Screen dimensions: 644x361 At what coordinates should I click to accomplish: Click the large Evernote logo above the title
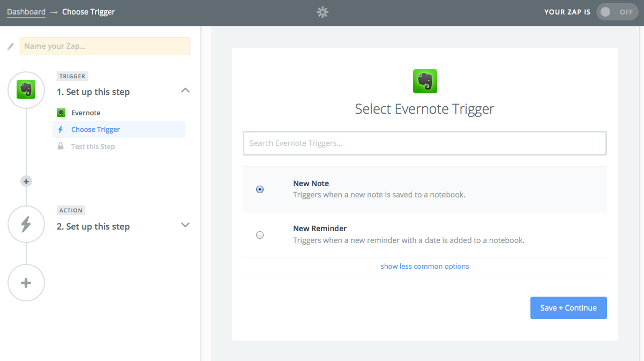click(425, 81)
